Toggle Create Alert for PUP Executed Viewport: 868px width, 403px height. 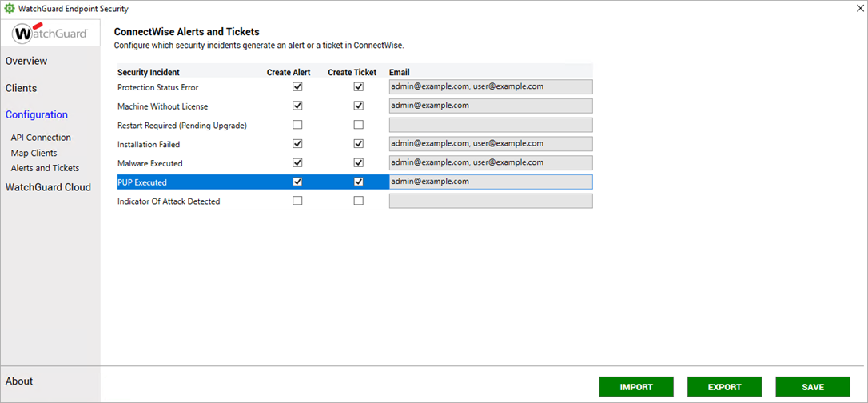click(x=297, y=182)
